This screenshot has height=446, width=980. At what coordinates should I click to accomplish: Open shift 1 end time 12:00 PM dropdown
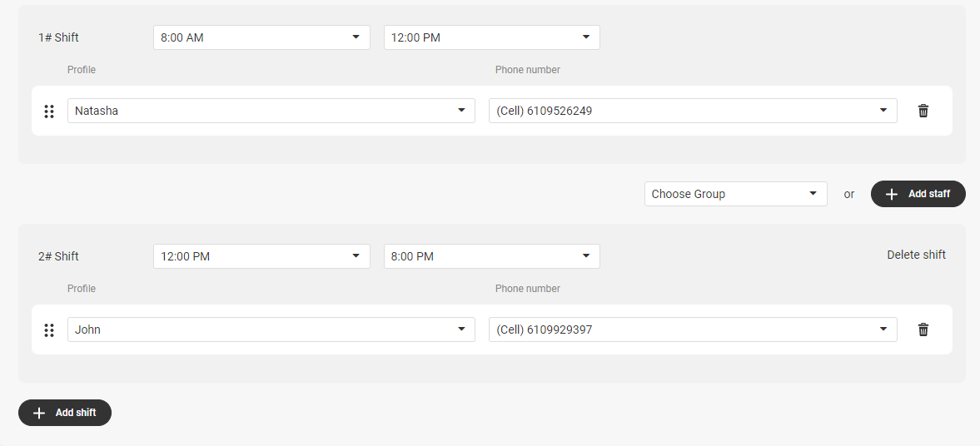pyautogui.click(x=491, y=37)
